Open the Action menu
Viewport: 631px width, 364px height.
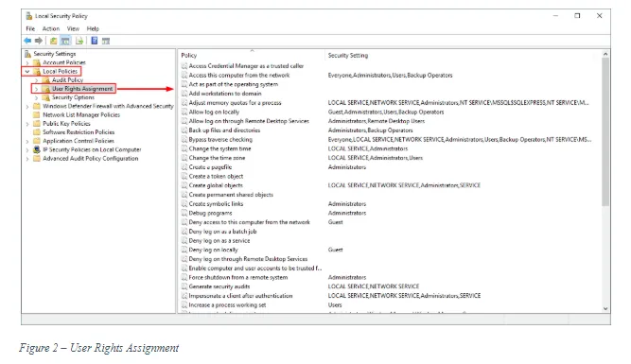point(51,28)
